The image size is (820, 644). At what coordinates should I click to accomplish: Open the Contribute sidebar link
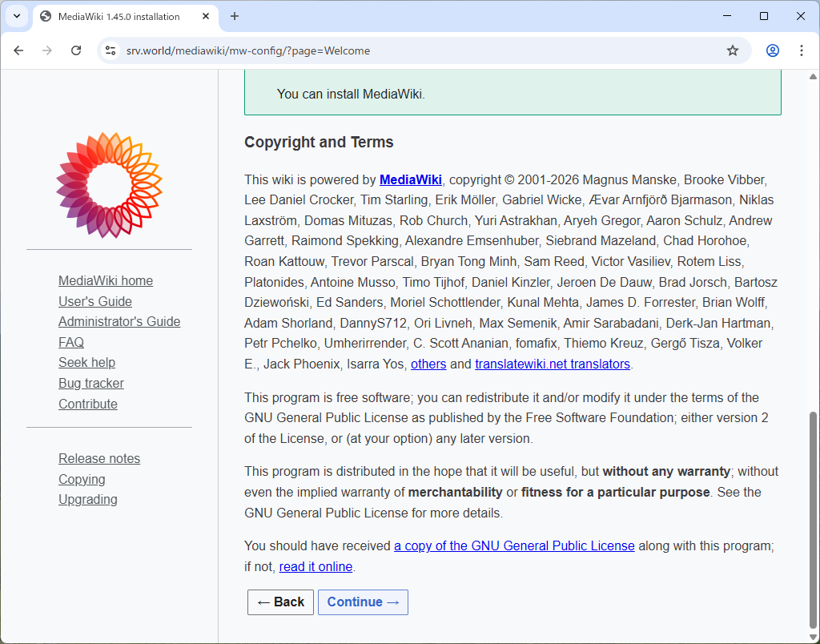pyautogui.click(x=88, y=404)
